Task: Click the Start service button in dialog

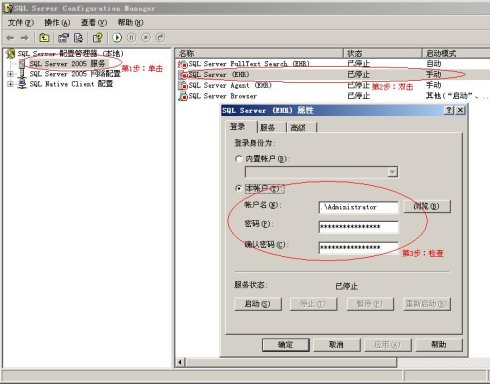Action: coord(258,304)
